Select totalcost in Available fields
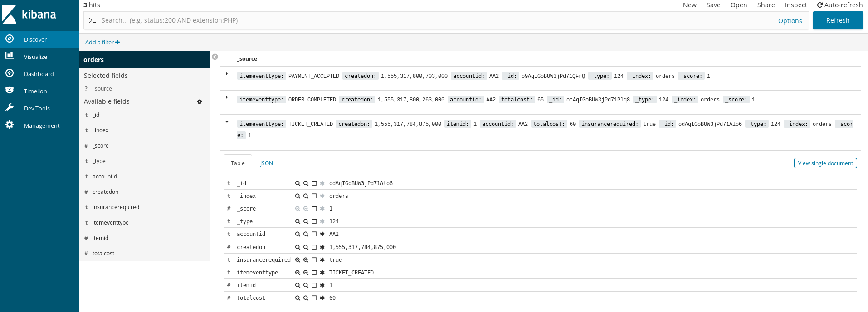This screenshot has height=312, width=868. [103, 254]
